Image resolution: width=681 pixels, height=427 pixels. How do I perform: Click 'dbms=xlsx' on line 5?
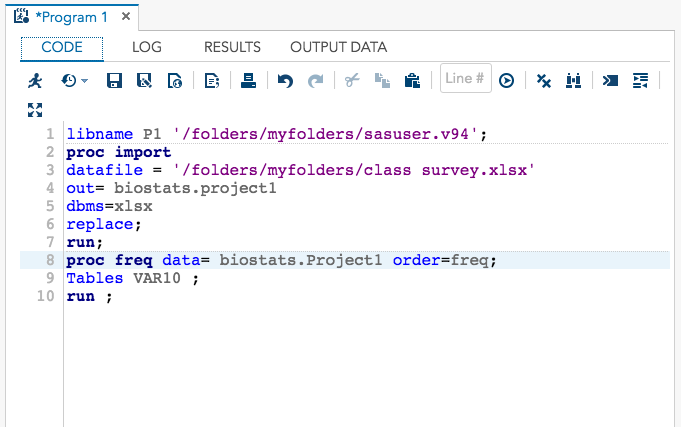(x=109, y=206)
